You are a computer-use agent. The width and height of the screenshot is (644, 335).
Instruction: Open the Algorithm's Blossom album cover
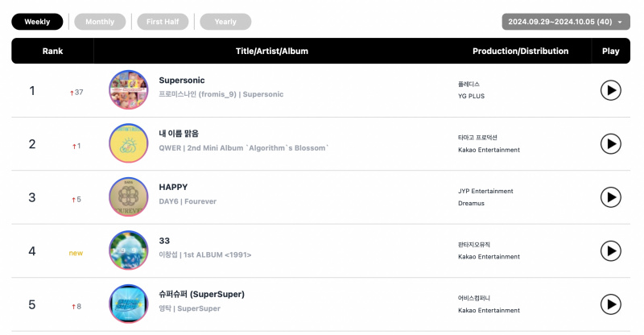point(129,143)
